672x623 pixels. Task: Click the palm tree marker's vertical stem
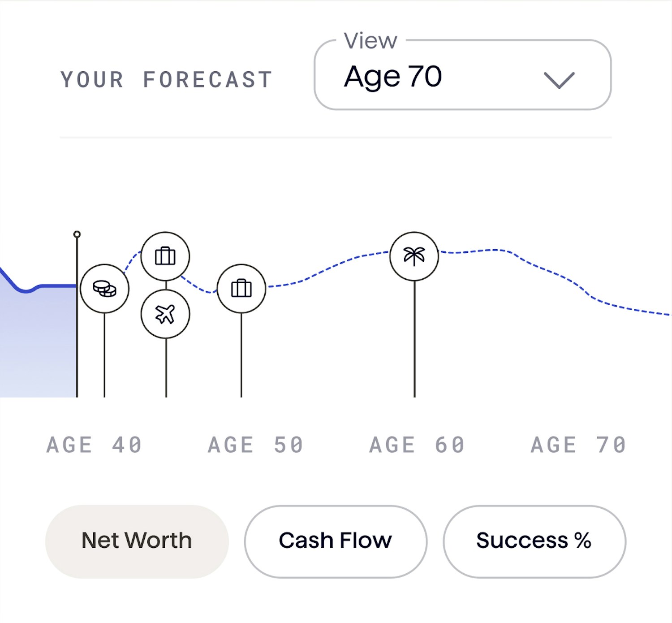[x=414, y=339]
